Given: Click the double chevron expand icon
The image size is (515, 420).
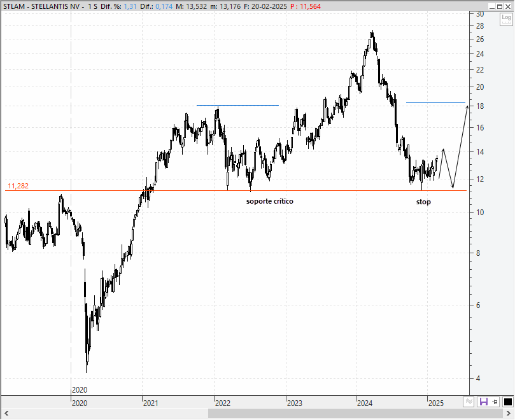Looking at the screenshot, I should 469,402.
